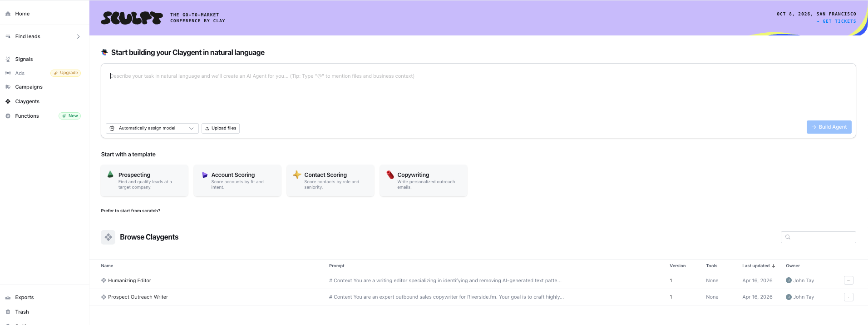Sort by Name column header

click(x=107, y=266)
